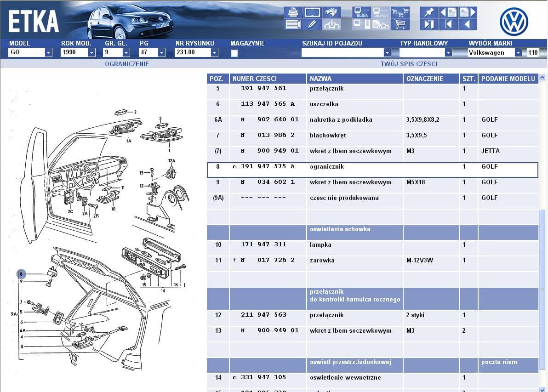Click the field showing 110

click(x=533, y=52)
